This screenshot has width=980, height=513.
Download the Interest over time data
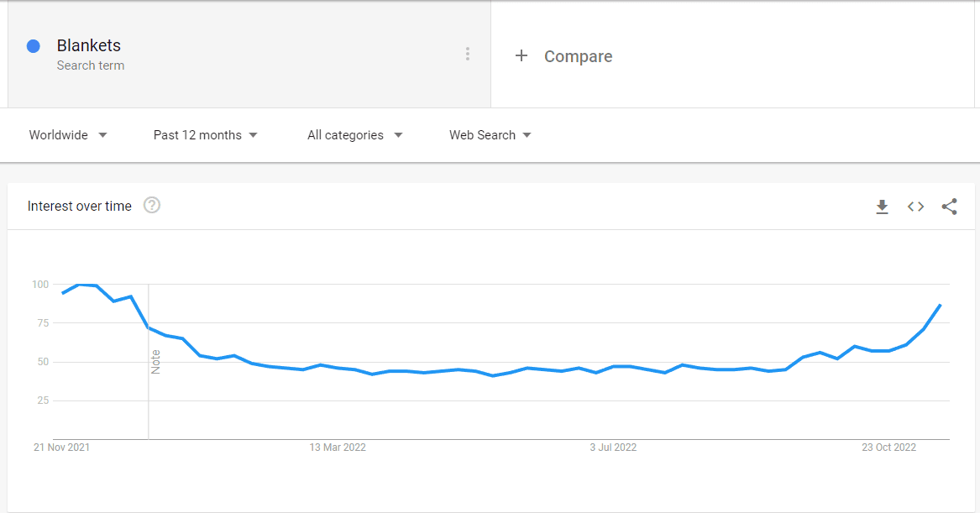pyautogui.click(x=882, y=207)
